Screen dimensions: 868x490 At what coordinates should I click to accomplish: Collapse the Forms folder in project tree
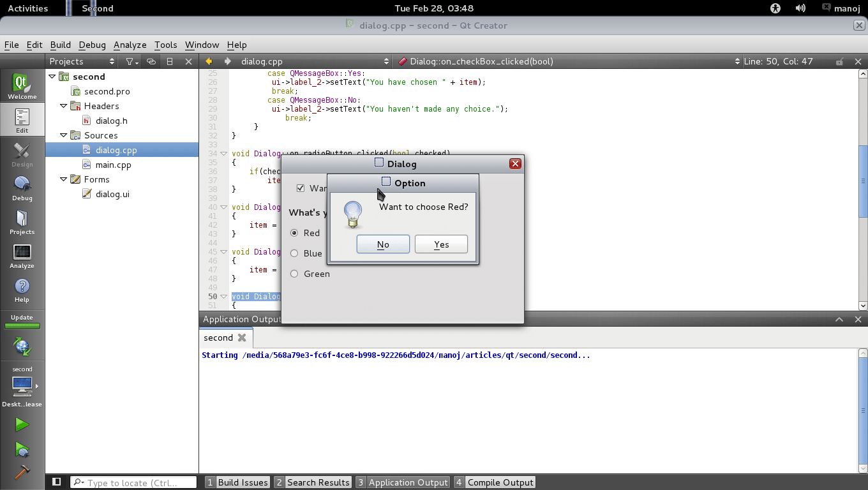pos(64,179)
